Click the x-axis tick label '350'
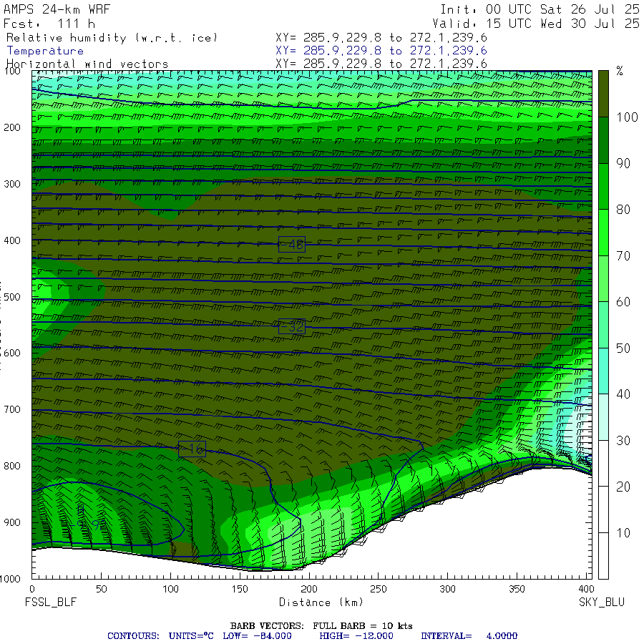Image resolution: width=644 pixels, height=644 pixels. point(517,589)
